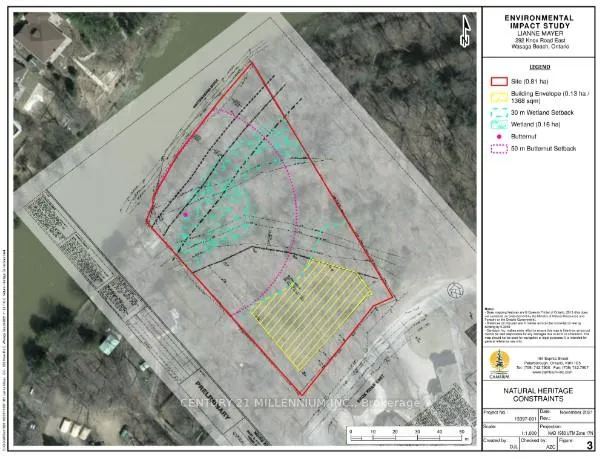The image size is (600, 459).
Task: Click the Cambium pine tree logo
Action: (x=499, y=364)
